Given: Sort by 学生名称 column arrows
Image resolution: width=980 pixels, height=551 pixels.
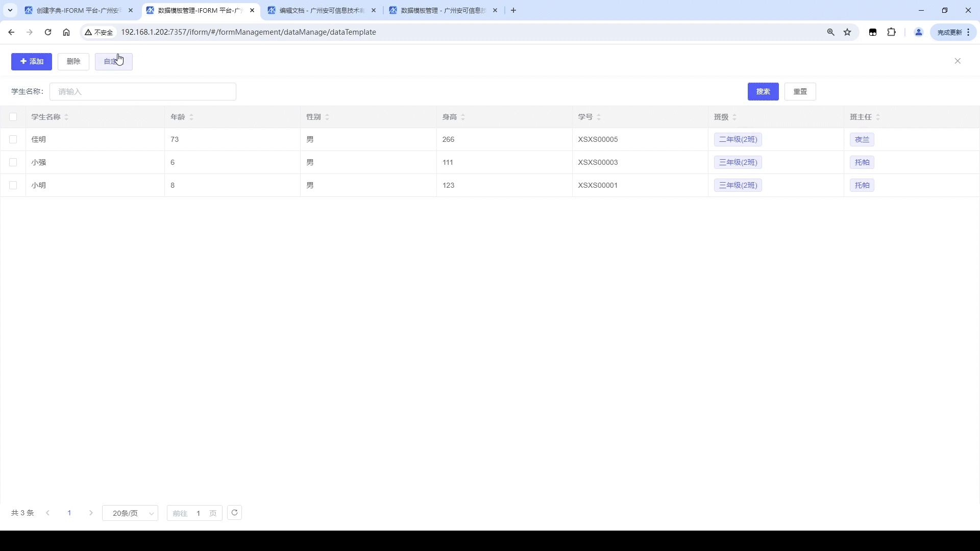Looking at the screenshot, I should [x=66, y=117].
